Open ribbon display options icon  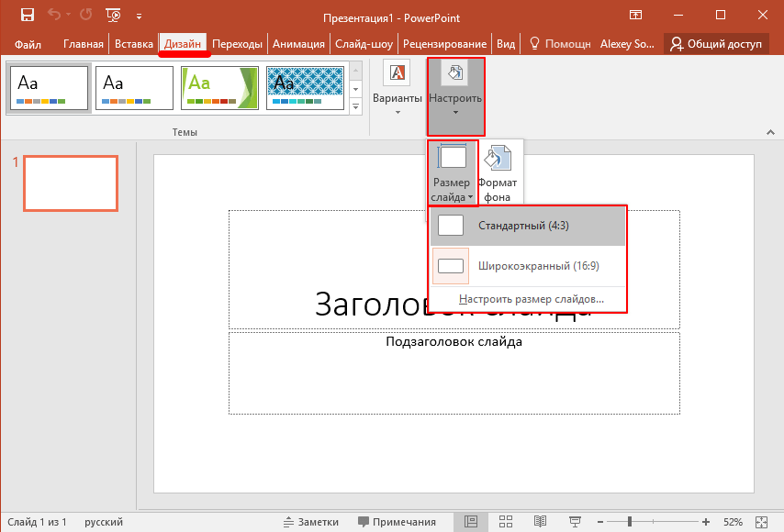635,15
